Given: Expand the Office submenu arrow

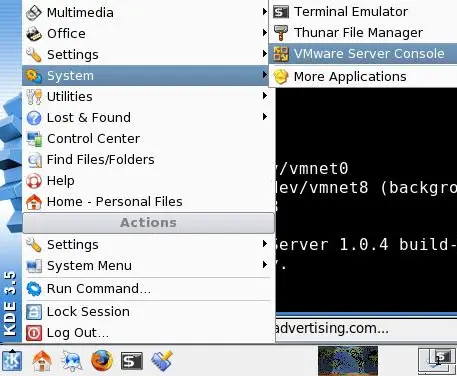Looking at the screenshot, I should pyautogui.click(x=265, y=33).
